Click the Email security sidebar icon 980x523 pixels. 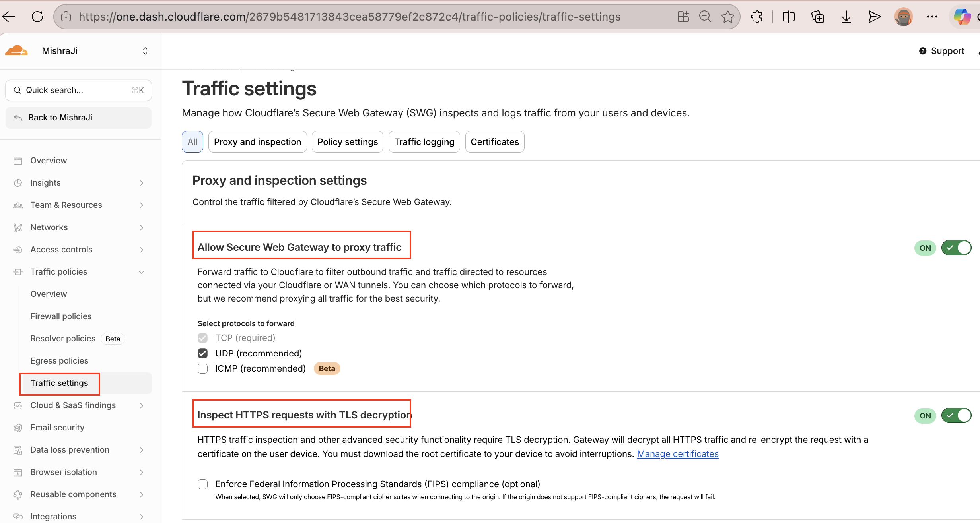[x=17, y=428]
